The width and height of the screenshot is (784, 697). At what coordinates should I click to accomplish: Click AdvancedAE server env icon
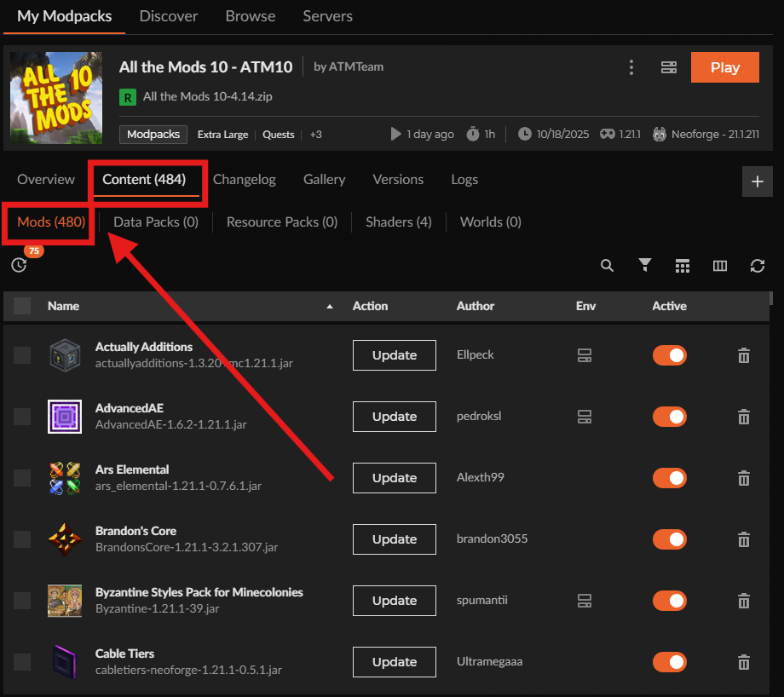585,417
